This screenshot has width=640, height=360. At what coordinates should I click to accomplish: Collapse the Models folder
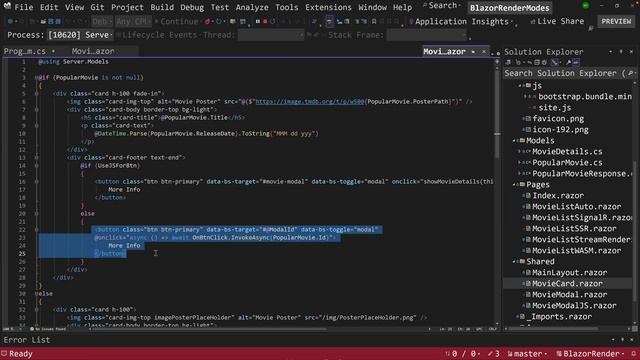pos(514,141)
